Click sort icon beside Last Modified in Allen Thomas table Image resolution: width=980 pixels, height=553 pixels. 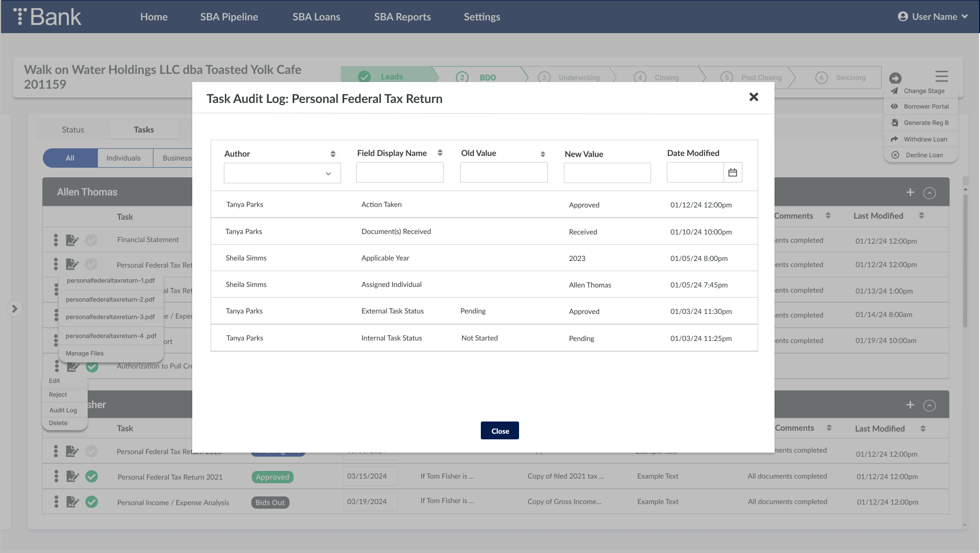click(x=921, y=216)
